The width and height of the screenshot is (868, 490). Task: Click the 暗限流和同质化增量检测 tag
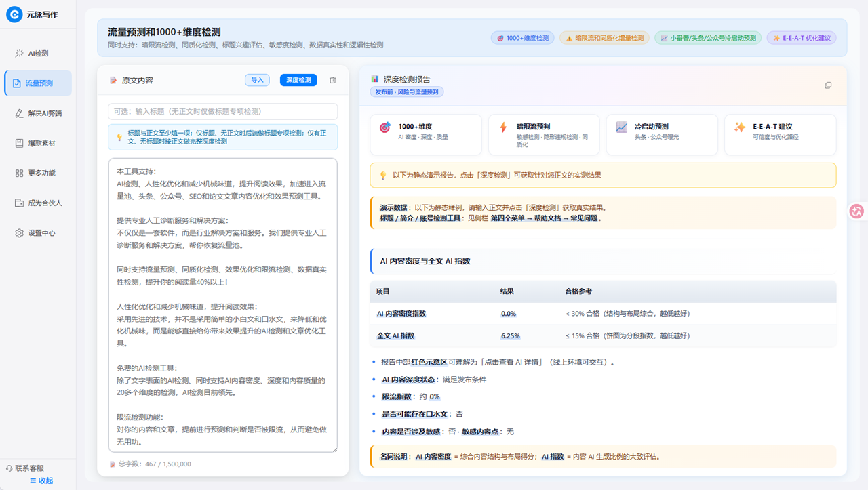click(604, 38)
